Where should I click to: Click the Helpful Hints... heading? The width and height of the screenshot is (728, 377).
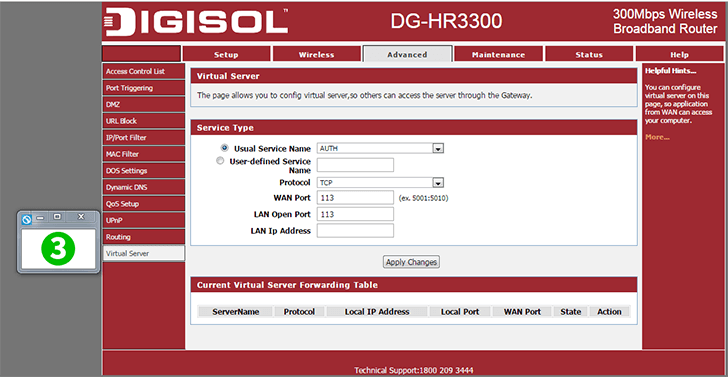[x=671, y=71]
